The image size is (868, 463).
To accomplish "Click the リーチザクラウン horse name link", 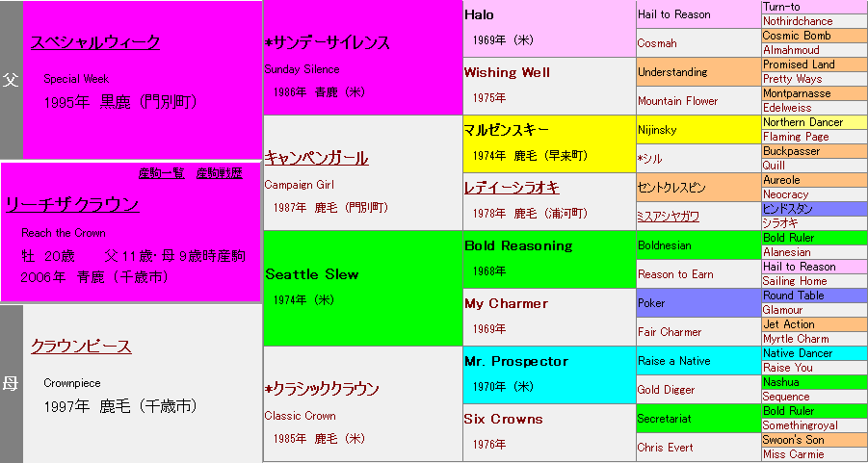I will (72, 204).
